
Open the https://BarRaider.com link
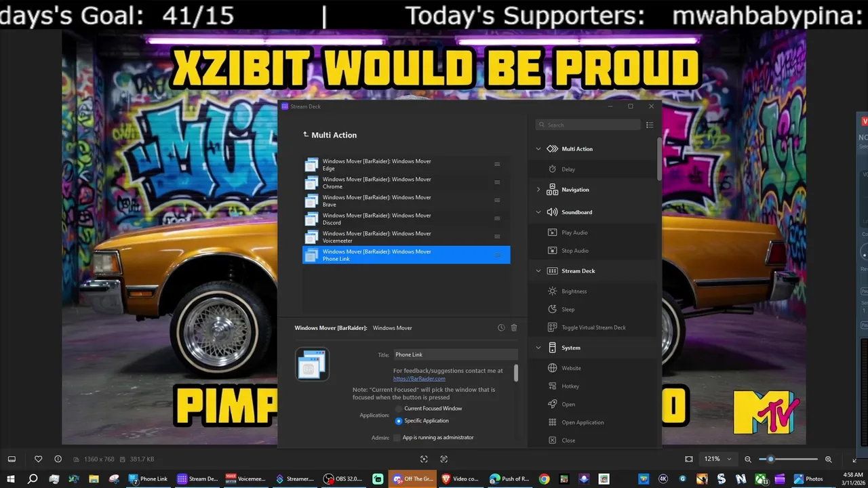419,378
